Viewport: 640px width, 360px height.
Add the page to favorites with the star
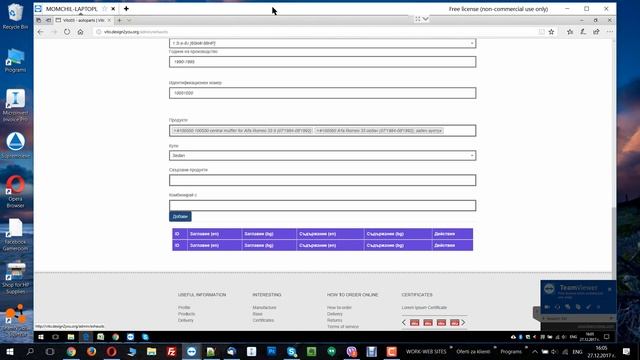[551, 31]
